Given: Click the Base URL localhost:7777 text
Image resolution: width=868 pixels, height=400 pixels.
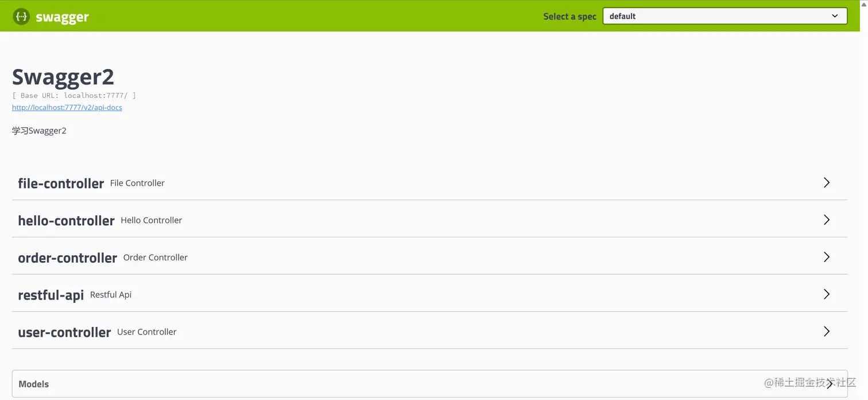Looking at the screenshot, I should tap(74, 95).
